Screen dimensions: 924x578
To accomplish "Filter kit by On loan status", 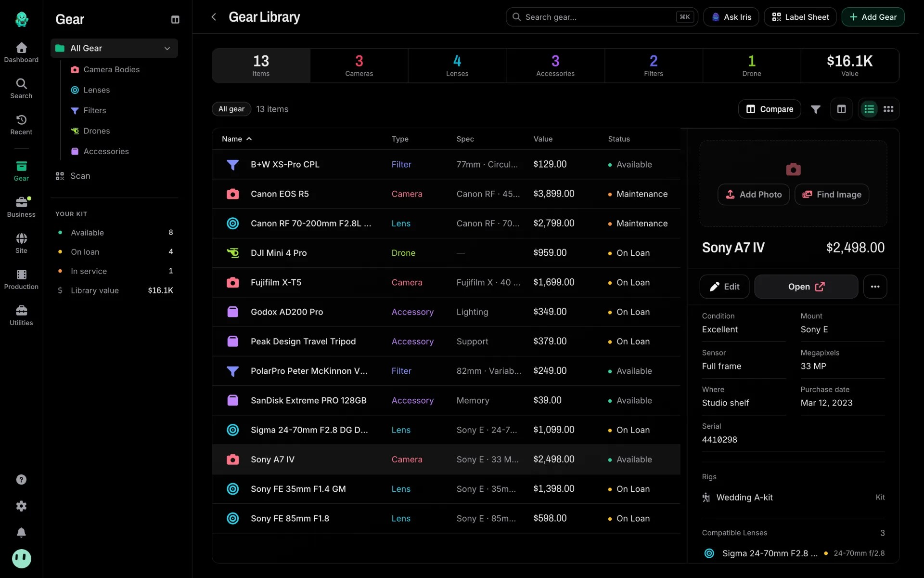I will coord(115,252).
